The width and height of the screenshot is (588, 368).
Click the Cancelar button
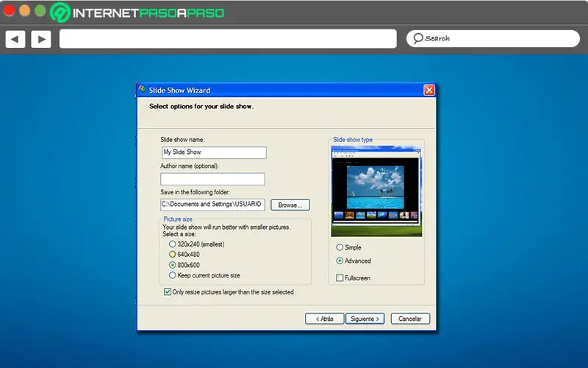click(410, 319)
